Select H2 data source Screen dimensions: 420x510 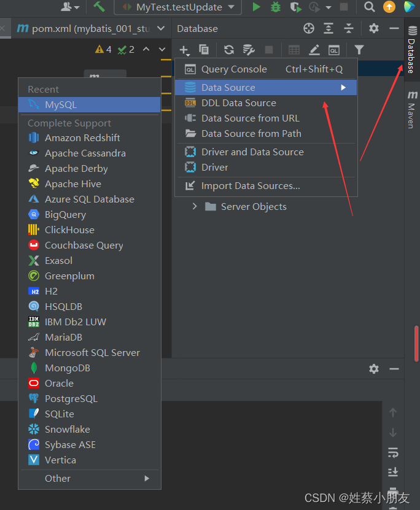point(90,291)
